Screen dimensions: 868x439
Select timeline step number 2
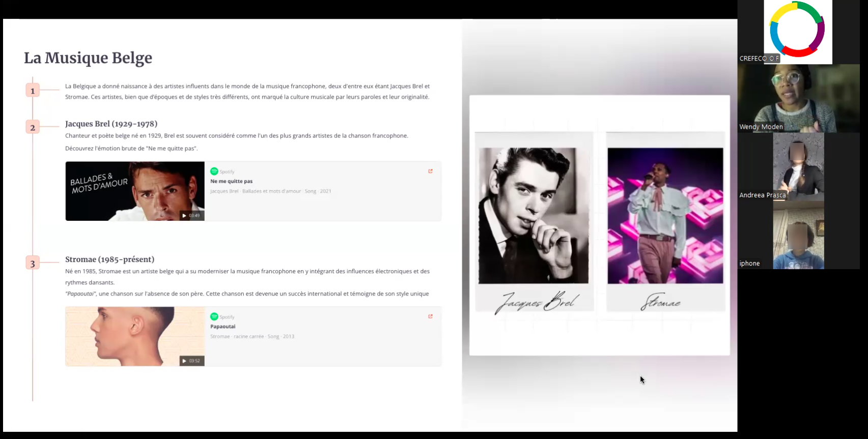tap(33, 127)
